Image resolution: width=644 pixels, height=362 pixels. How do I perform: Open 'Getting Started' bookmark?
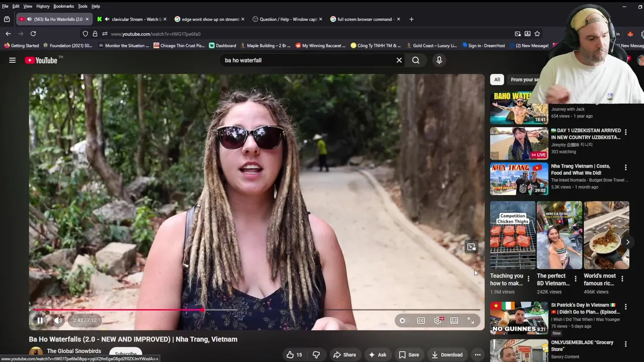pos(22,45)
